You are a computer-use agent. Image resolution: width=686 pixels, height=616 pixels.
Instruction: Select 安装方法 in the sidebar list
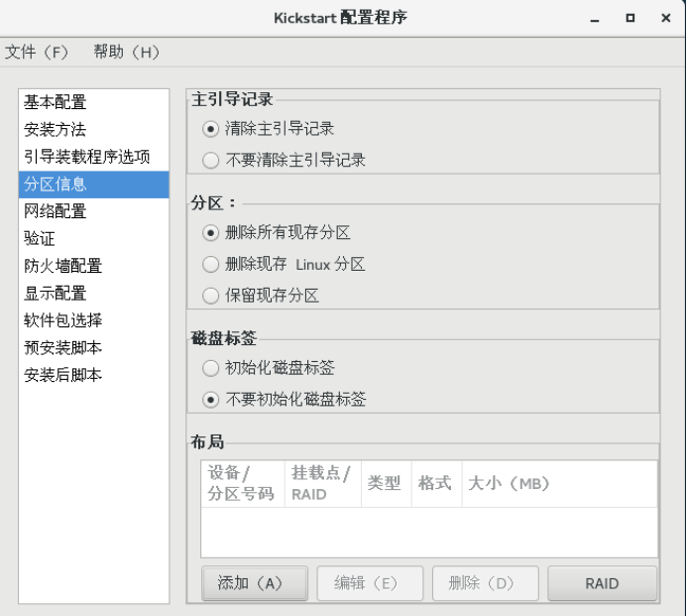pos(93,130)
